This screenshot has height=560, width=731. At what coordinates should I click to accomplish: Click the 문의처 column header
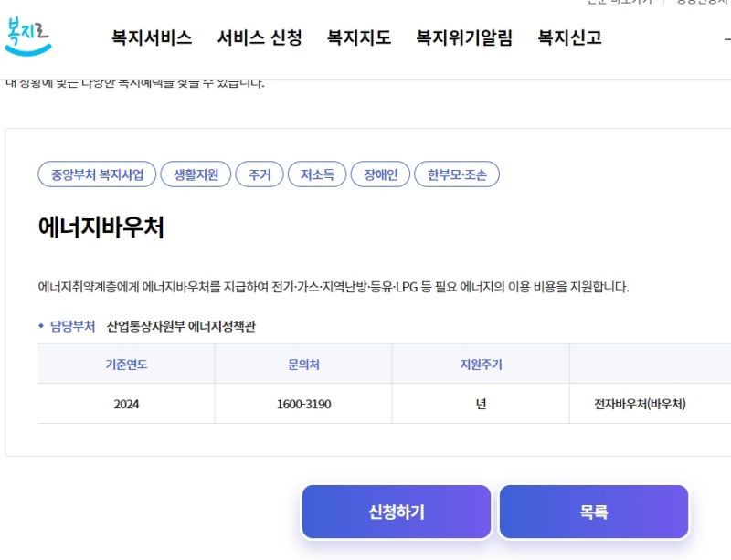[303, 365]
